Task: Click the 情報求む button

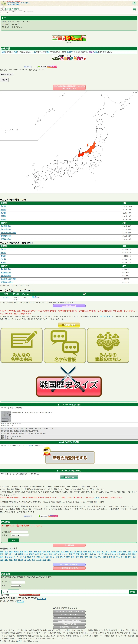Action: (x=5, y=80)
